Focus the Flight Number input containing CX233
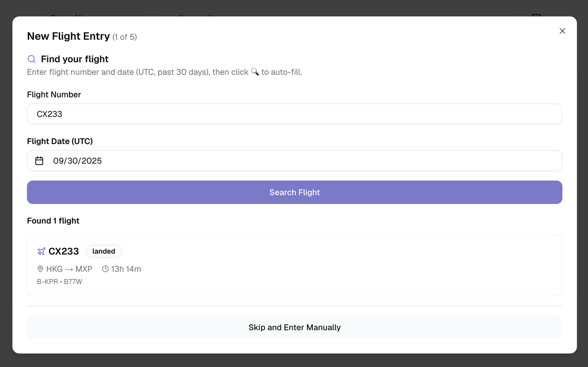This screenshot has width=588, height=367. [x=294, y=114]
